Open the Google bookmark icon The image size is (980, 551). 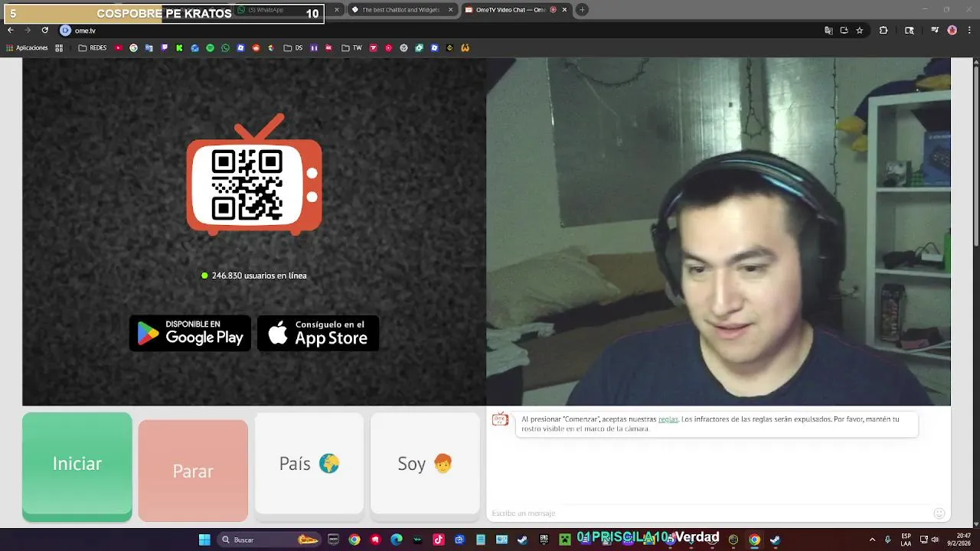[x=133, y=47]
